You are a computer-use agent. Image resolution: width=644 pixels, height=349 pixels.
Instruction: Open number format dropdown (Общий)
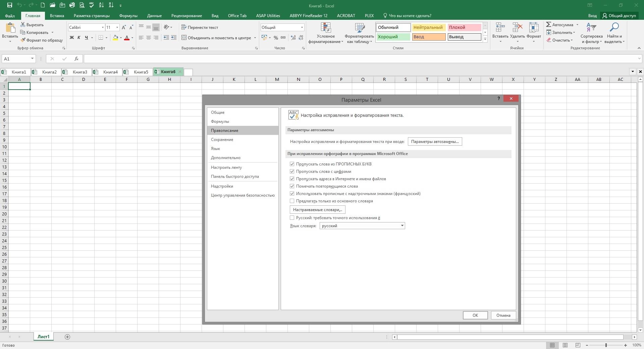click(302, 27)
